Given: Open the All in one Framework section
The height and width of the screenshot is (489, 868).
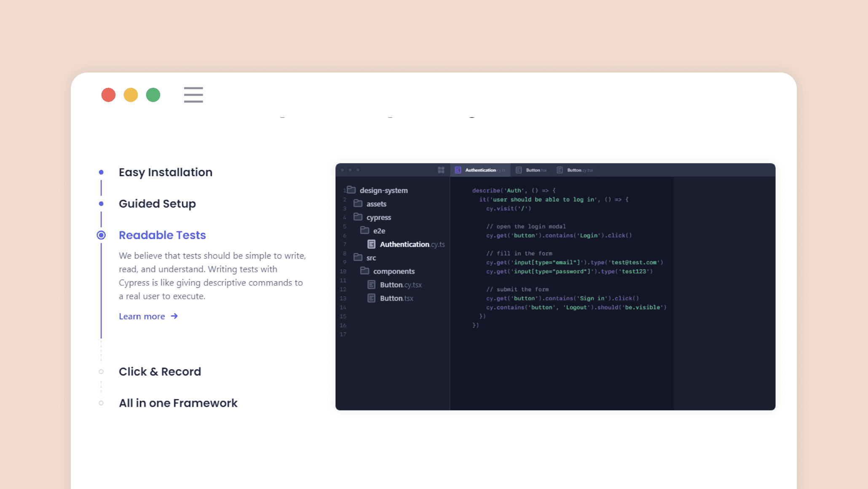Looking at the screenshot, I should pos(178,403).
